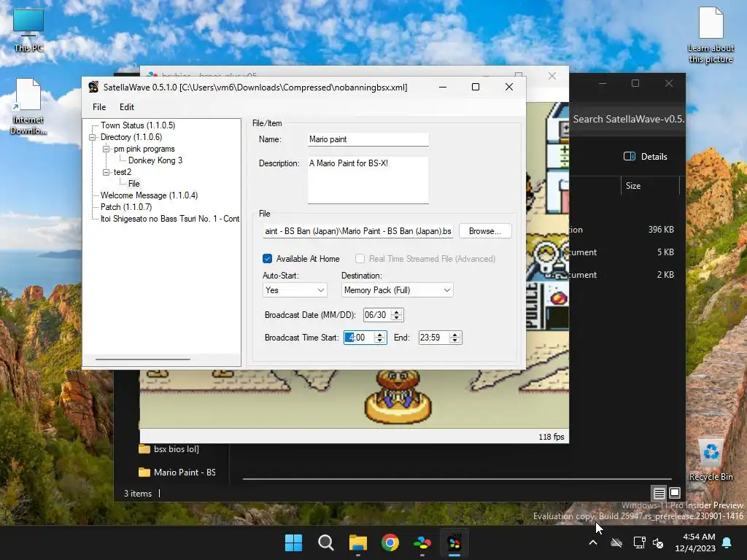Open taskbar Search
The width and height of the screenshot is (747, 560).
pos(326,542)
